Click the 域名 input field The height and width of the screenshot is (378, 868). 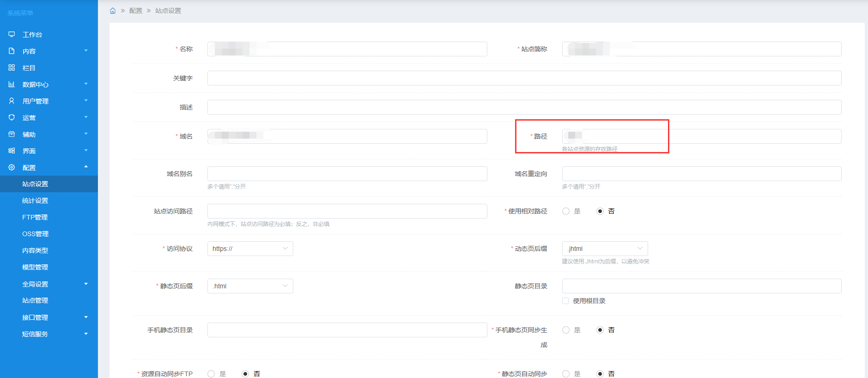347,136
